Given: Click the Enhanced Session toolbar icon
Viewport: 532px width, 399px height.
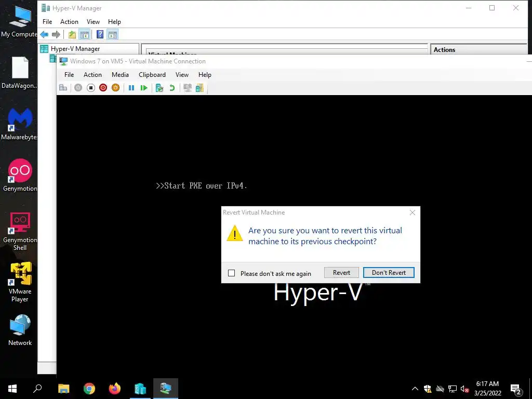Looking at the screenshot, I should [187, 88].
